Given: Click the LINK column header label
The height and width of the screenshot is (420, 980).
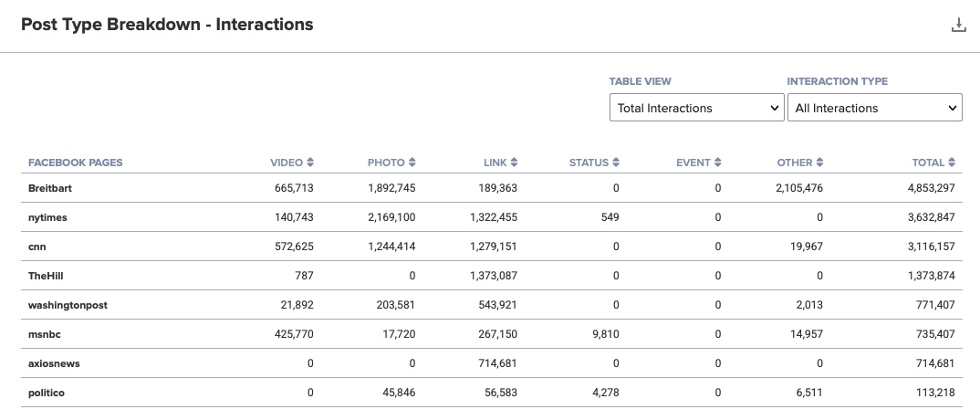Looking at the screenshot, I should click(x=495, y=163).
